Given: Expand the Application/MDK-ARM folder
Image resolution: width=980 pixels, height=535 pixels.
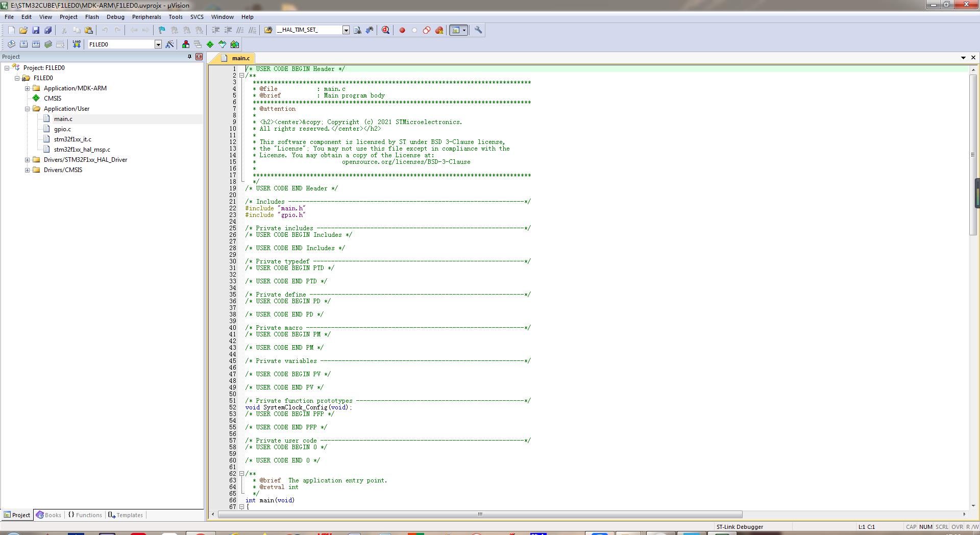Looking at the screenshot, I should (x=27, y=88).
